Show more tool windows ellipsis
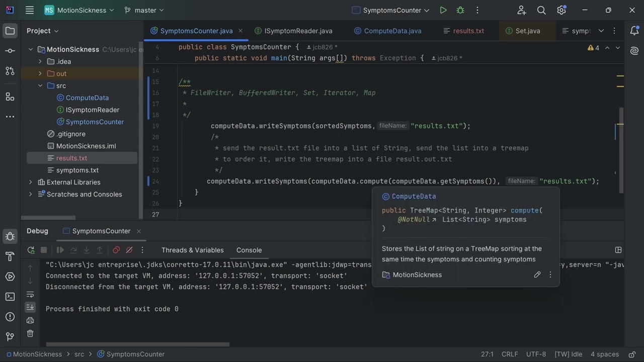The image size is (644, 362). pyautogui.click(x=10, y=116)
